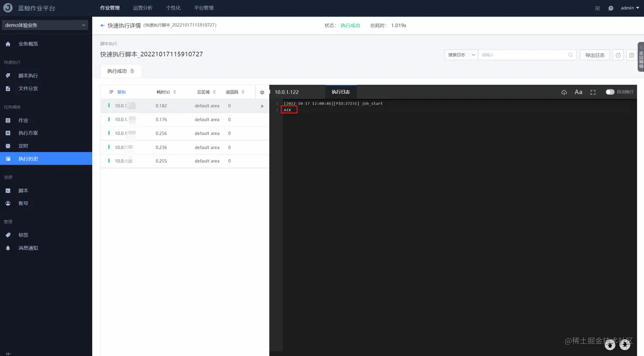Image resolution: width=644 pixels, height=356 pixels.
Task: Select the host row with 耗时 0.176
Action: point(184,120)
